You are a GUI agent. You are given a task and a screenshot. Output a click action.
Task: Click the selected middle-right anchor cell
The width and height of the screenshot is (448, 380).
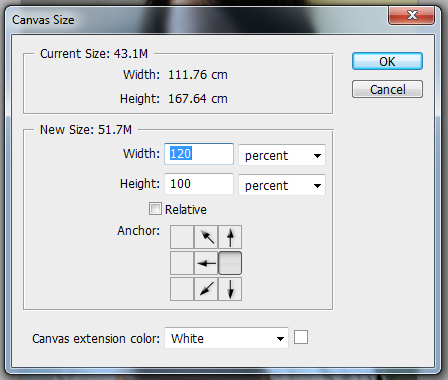pyautogui.click(x=230, y=263)
